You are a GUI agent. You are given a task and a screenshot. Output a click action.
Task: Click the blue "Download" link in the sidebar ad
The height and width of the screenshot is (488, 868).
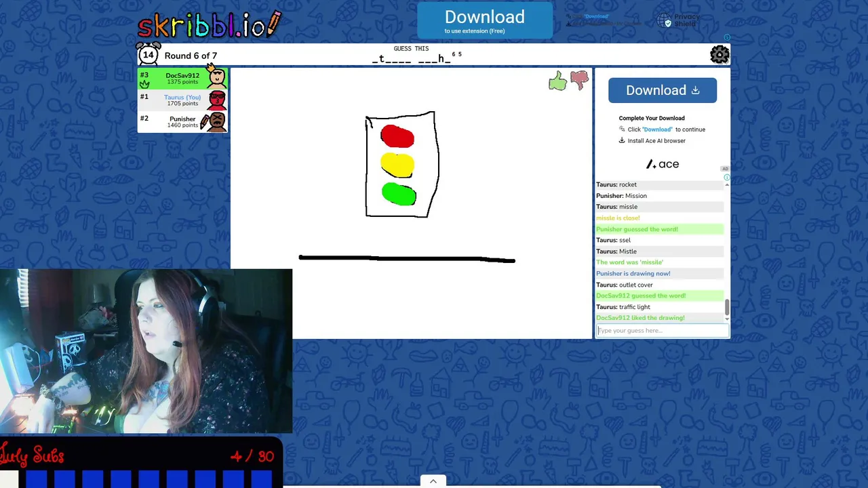[657, 129]
